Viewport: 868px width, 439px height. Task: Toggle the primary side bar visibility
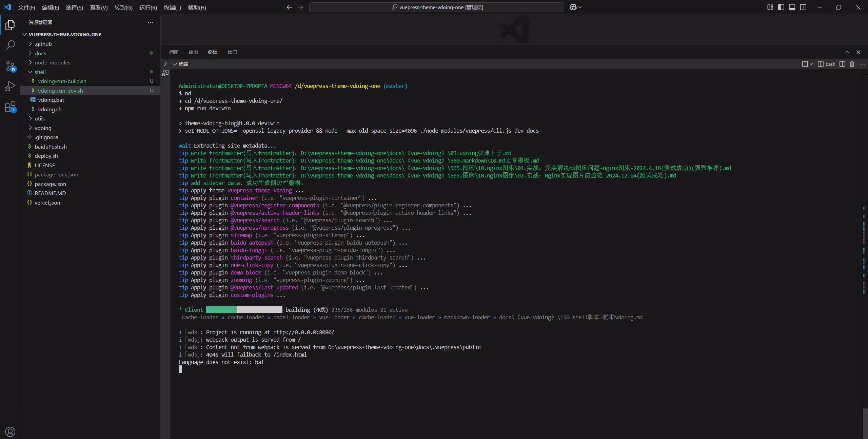[x=781, y=7]
